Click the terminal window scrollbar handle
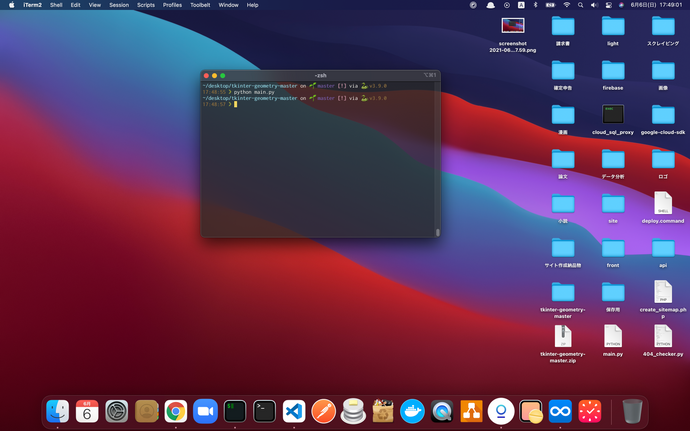Image resolution: width=690 pixels, height=431 pixels. click(437, 232)
